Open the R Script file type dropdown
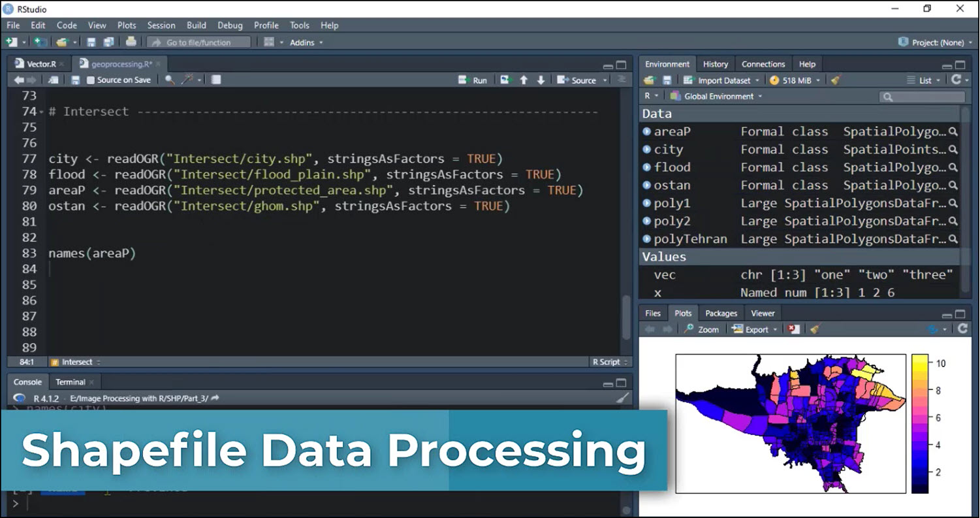Viewport: 980px width, 518px height. click(610, 362)
